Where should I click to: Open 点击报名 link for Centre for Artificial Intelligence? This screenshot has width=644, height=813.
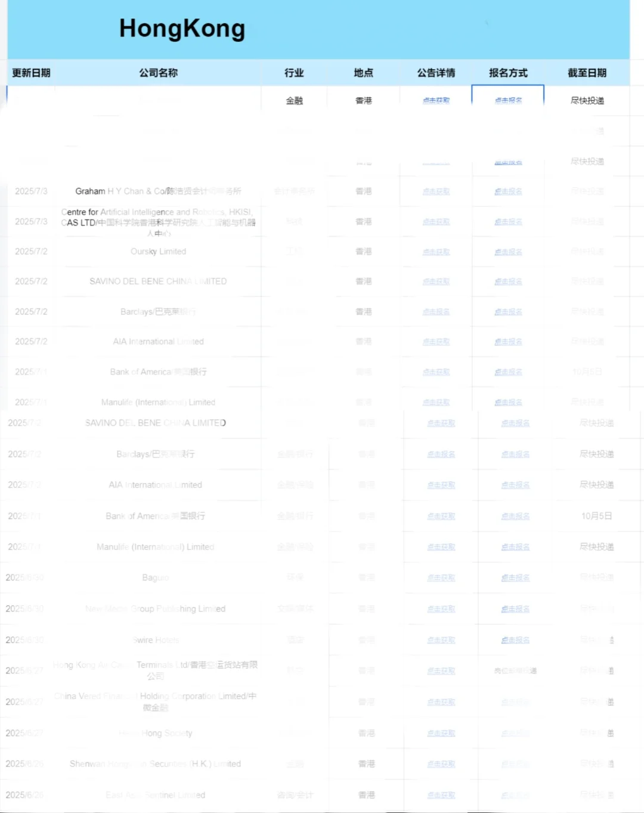click(508, 222)
